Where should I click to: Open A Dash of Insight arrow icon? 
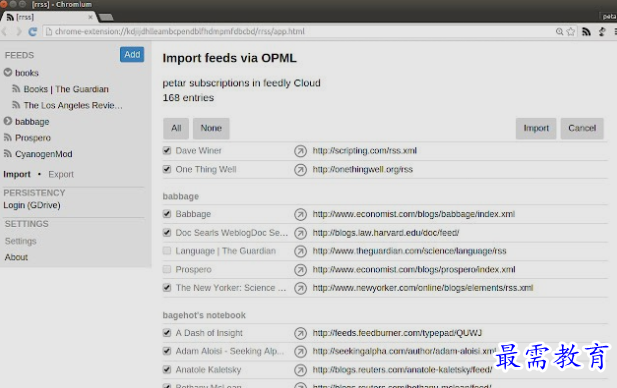[300, 334]
